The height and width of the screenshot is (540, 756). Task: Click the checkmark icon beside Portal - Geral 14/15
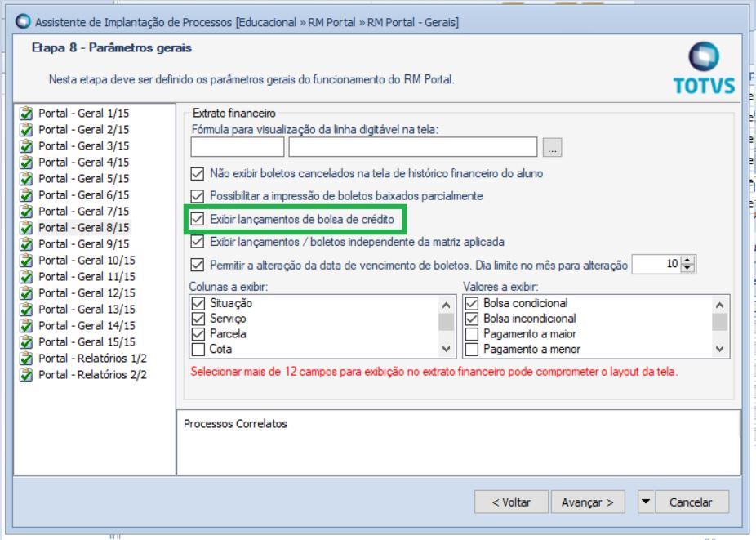coord(26,326)
